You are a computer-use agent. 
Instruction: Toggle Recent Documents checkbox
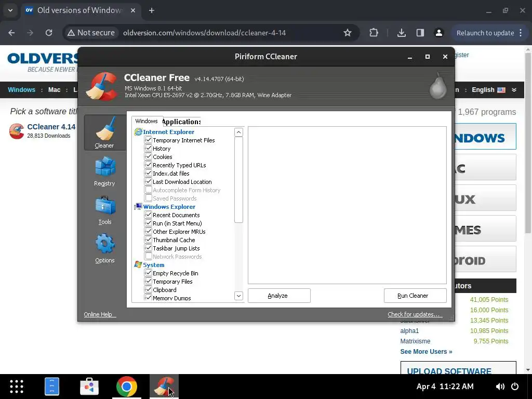pyautogui.click(x=148, y=215)
